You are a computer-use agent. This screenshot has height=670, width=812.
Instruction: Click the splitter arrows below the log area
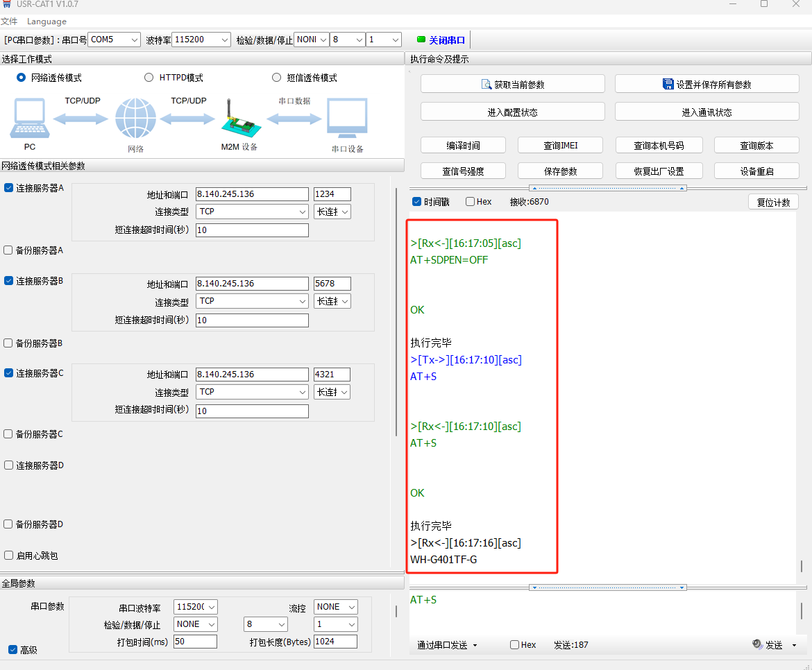click(608, 587)
